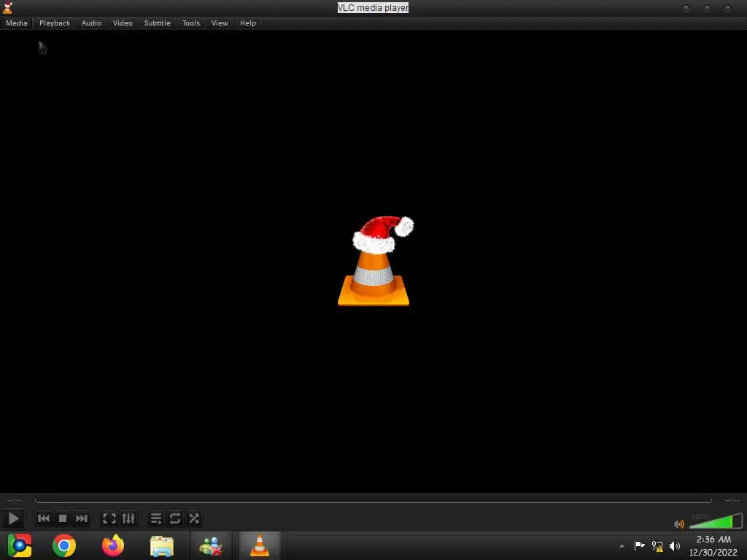The height and width of the screenshot is (560, 747).
Task: Show hidden system tray icons
Action: (622, 546)
